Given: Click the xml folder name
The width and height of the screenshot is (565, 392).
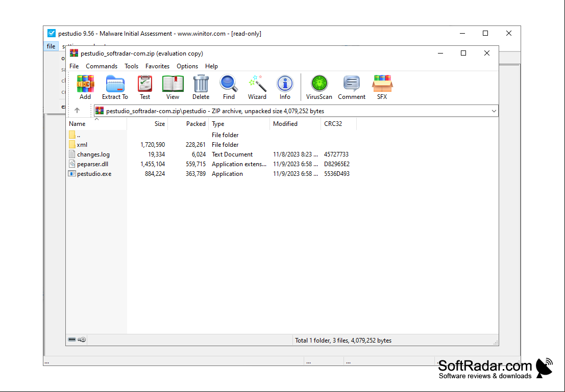Looking at the screenshot, I should (82, 145).
